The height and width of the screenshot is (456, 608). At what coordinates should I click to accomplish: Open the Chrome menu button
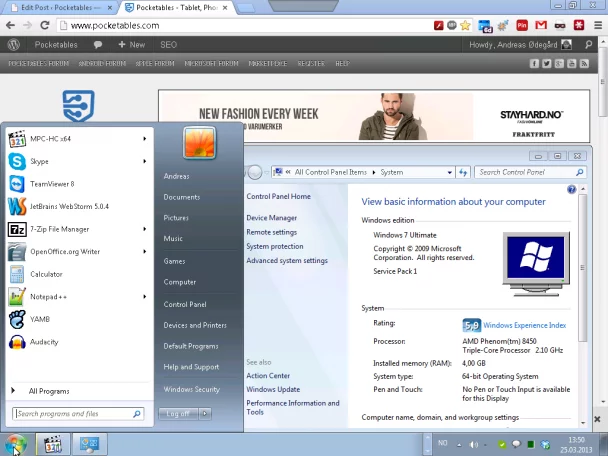(x=598, y=26)
